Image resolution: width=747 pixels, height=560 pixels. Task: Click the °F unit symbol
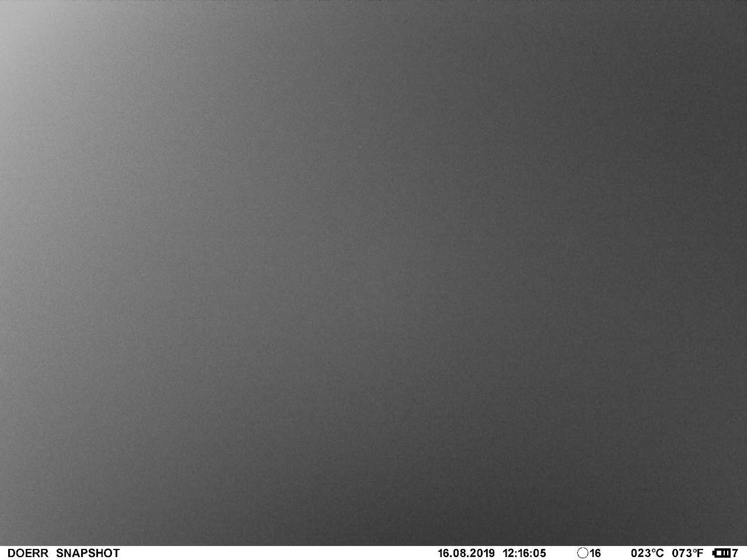pyautogui.click(x=698, y=553)
